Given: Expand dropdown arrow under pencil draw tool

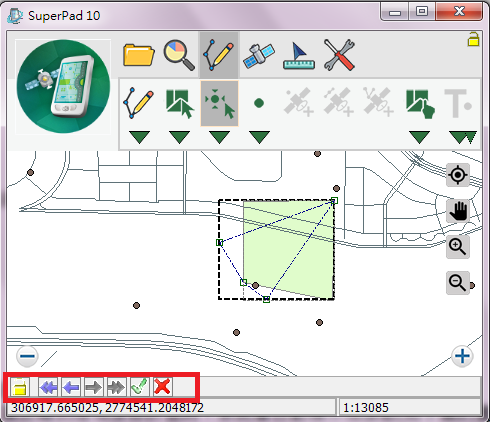Looking at the screenshot, I should 139,137.
